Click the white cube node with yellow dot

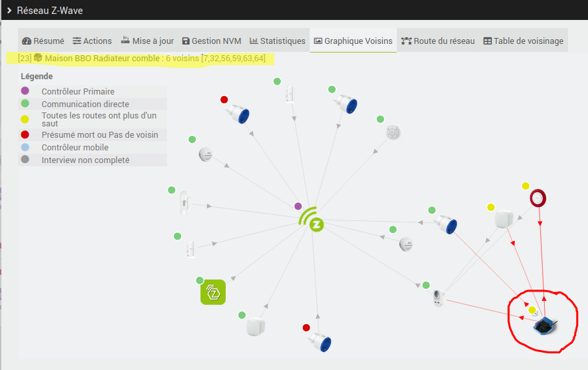click(503, 219)
